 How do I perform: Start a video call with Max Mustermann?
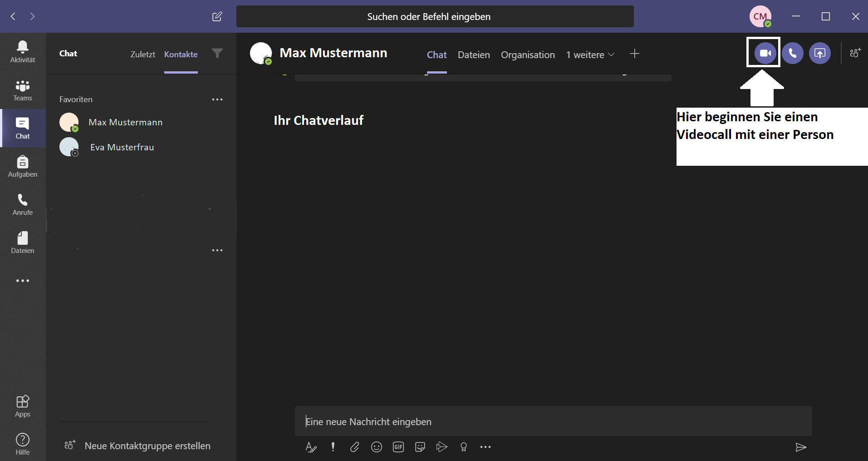(765, 53)
